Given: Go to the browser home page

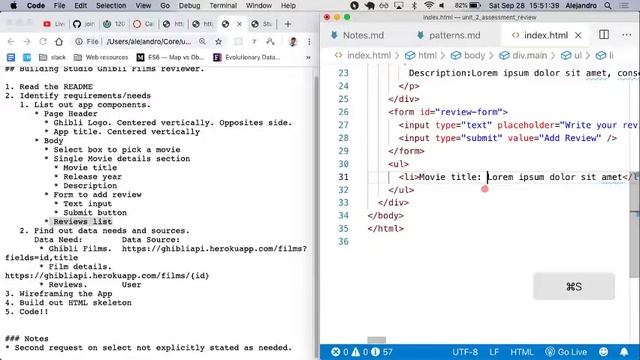Looking at the screenshot, I should pyautogui.click(x=59, y=42).
